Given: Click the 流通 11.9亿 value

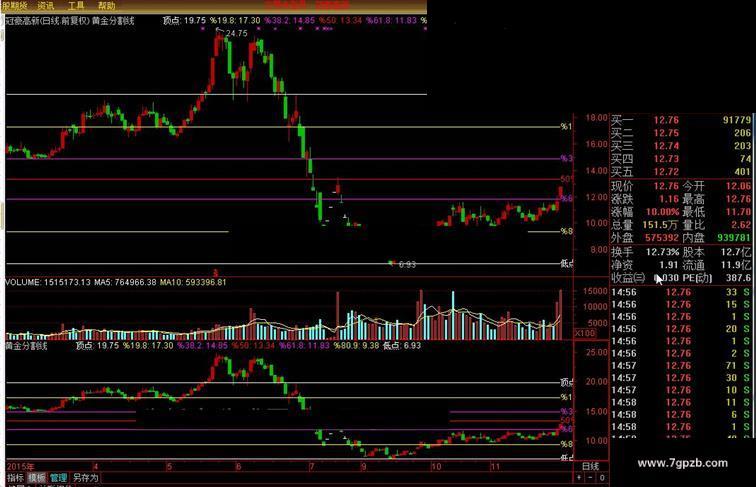Looking at the screenshot, I should (736, 265).
